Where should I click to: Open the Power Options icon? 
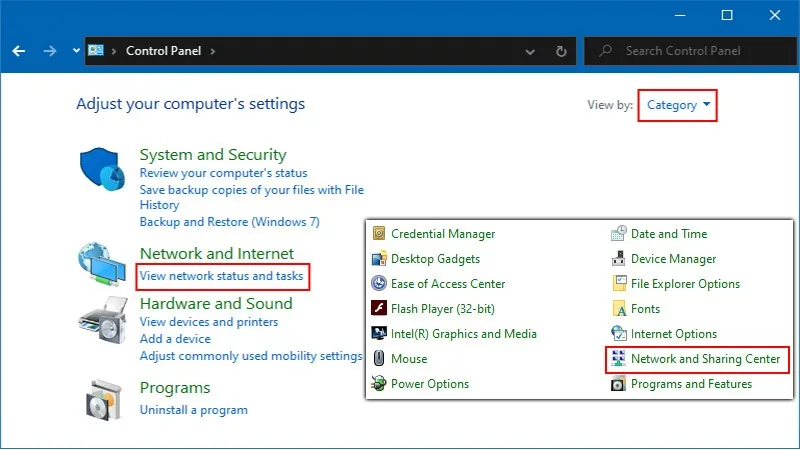click(x=379, y=384)
